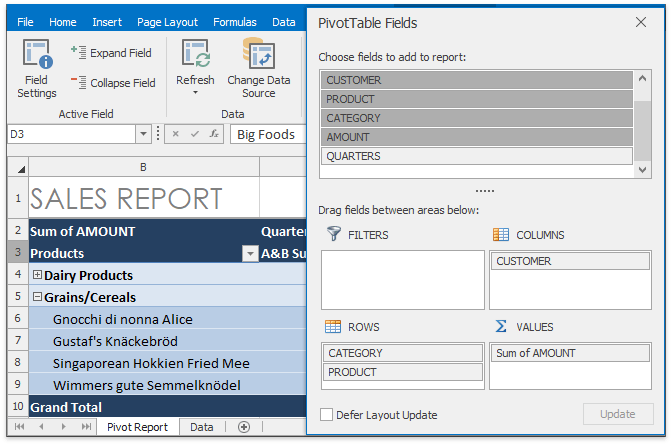Open the Products filter dropdown
The height and width of the screenshot is (445, 672).
pos(250,254)
